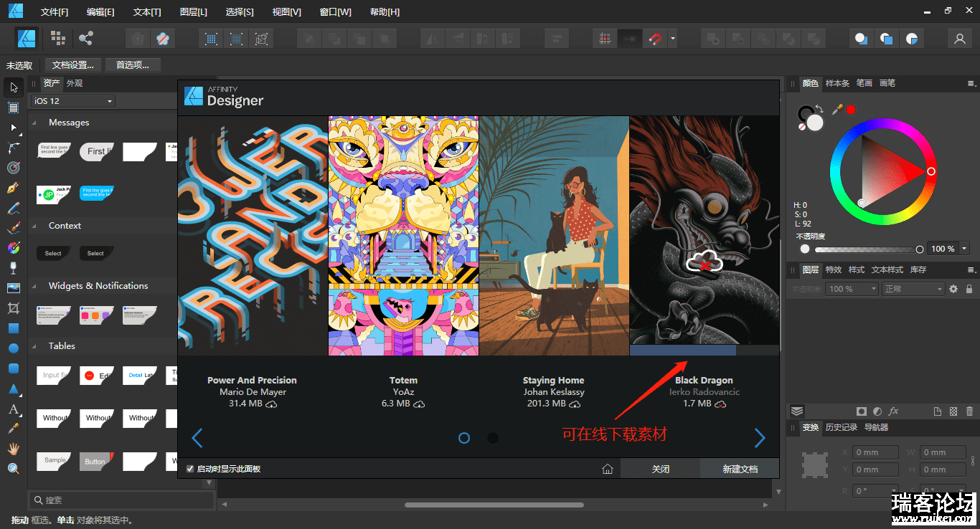The image size is (980, 529).
Task: Collapse the Messages assets section
Action: pos(34,123)
